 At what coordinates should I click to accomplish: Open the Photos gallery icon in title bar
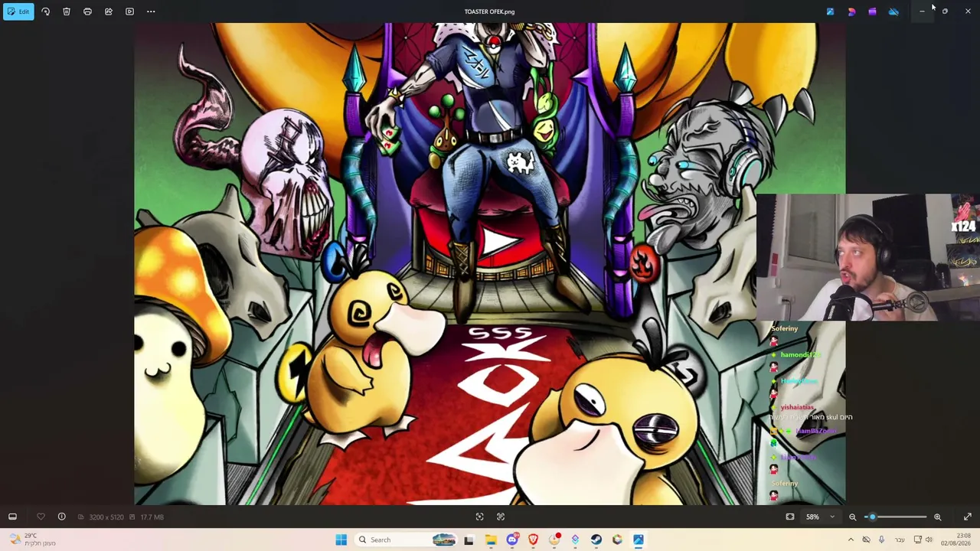pos(830,11)
